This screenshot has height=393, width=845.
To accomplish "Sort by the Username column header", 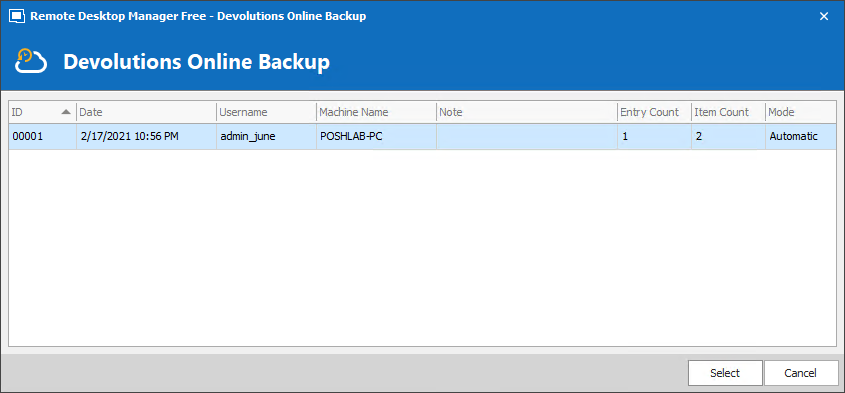I will (267, 112).
